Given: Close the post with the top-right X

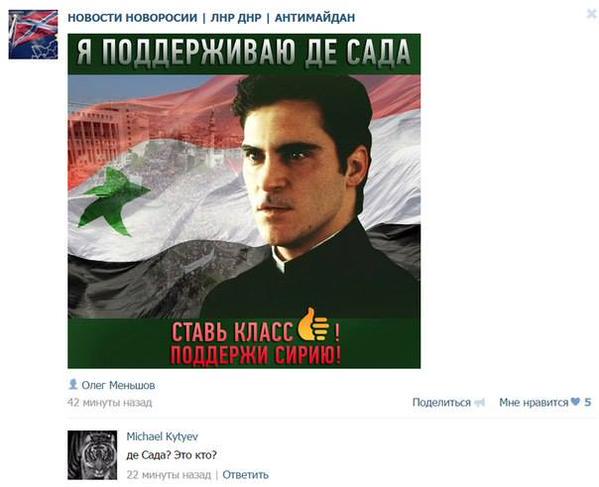Looking at the screenshot, I should coord(591,14).
